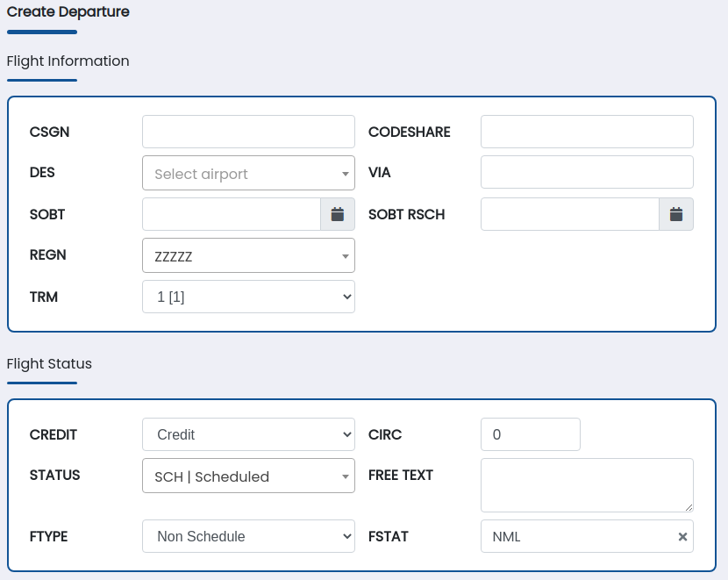This screenshot has height=580, width=728.
Task: Click the CSGN input field
Action: click(x=248, y=132)
